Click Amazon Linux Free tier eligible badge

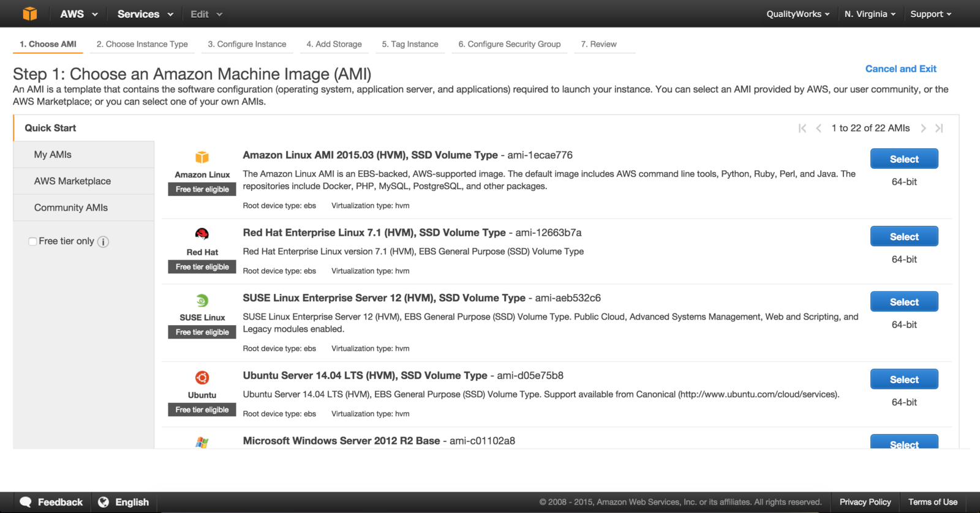(202, 189)
